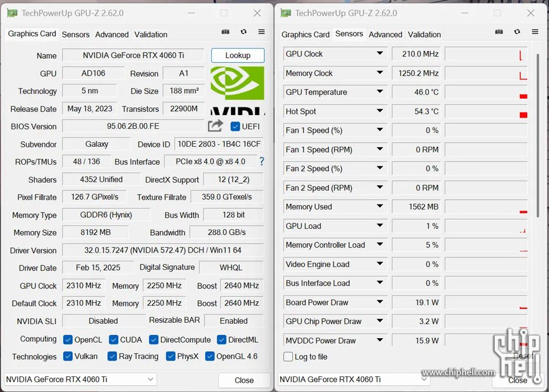Click the screenshot camera icon in Graphics Card window
Screen dimensions: 549x392
pyautogui.click(x=225, y=32)
